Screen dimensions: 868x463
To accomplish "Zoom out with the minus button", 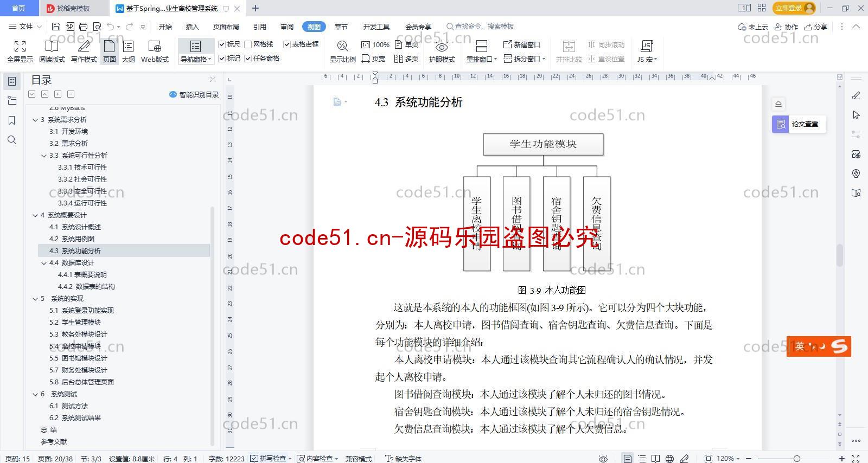I will 749,459.
